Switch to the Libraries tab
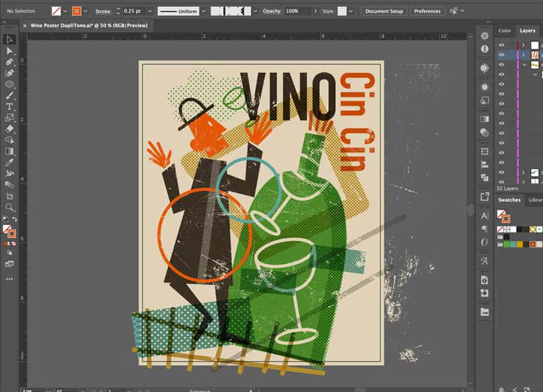The height and width of the screenshot is (392, 543). [535, 200]
